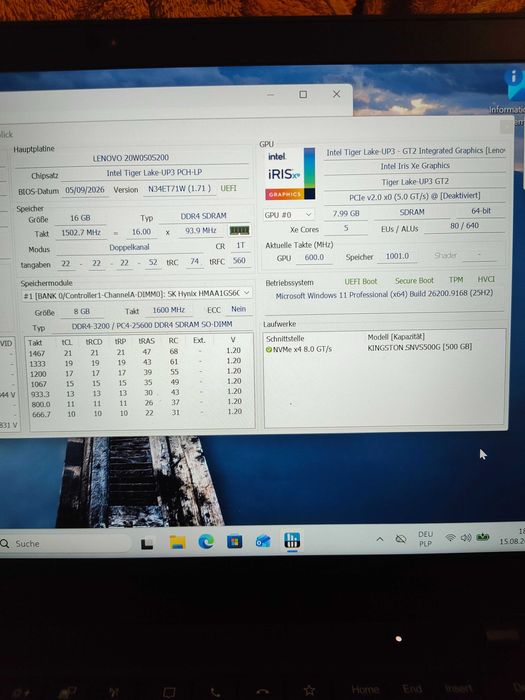Viewport: 525px width, 700px height.
Task: Select the 1200 row in timing table
Action: tap(135, 373)
